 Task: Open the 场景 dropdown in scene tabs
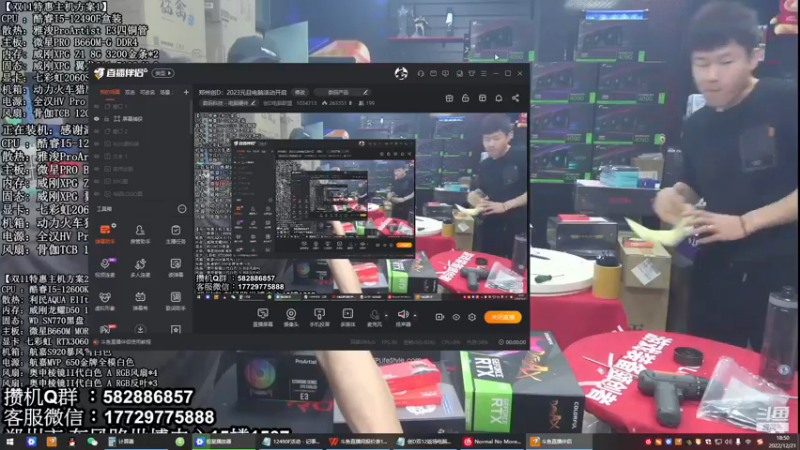pyautogui.click(x=166, y=92)
